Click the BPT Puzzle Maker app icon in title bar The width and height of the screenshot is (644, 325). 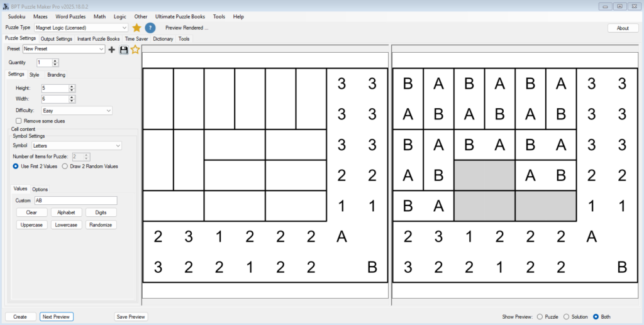click(6, 6)
